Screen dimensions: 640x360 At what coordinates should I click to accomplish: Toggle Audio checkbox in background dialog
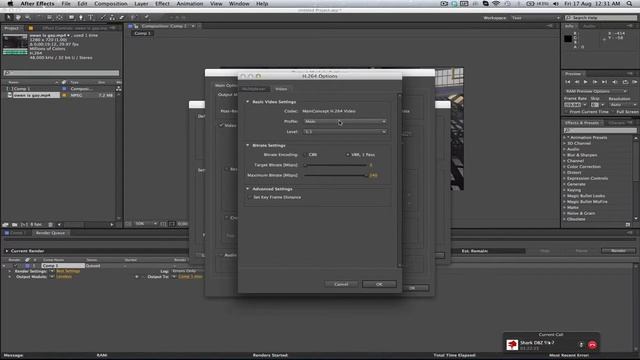point(222,255)
